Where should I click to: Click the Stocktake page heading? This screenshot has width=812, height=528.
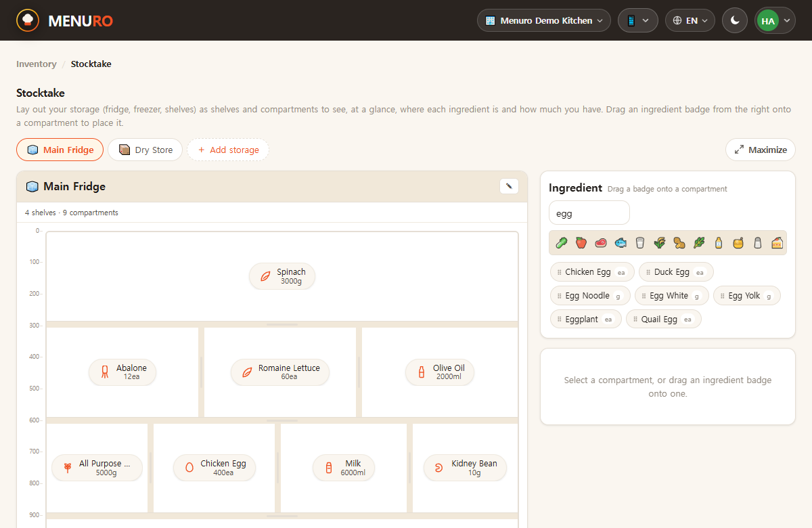(x=41, y=93)
